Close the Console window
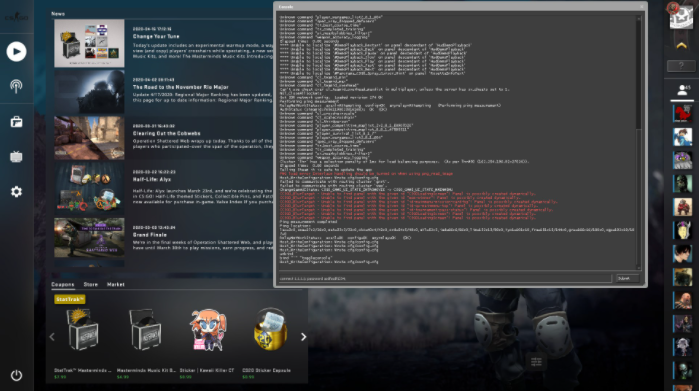This screenshot has height=391, width=699. click(x=642, y=7)
